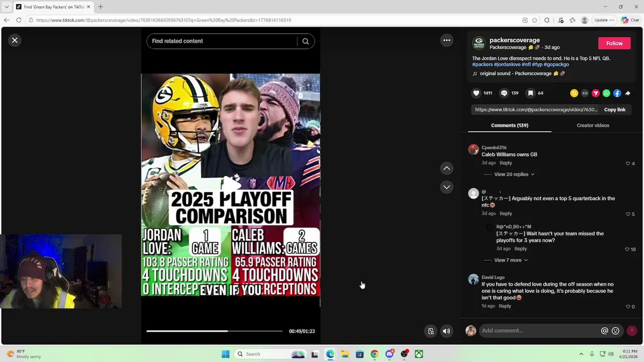Image resolution: width=644 pixels, height=362 pixels.
Task: Toggle the auto-scroll button in the player
Action: click(x=431, y=331)
